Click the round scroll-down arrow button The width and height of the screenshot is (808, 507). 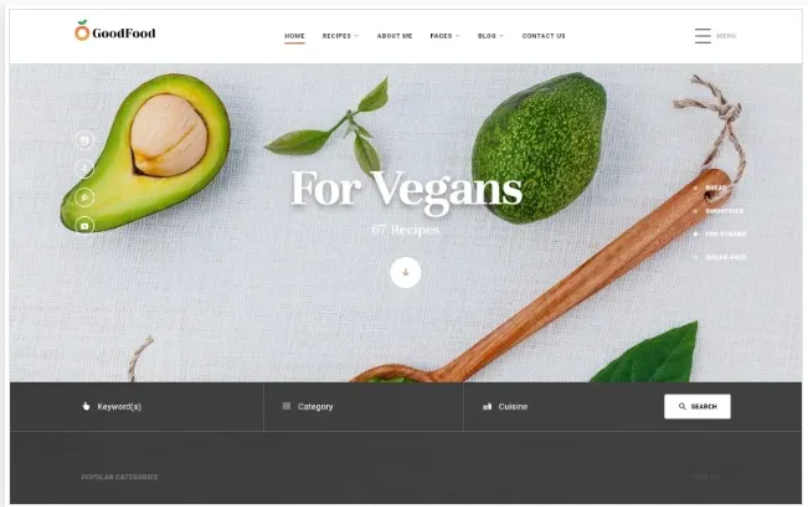[406, 273]
